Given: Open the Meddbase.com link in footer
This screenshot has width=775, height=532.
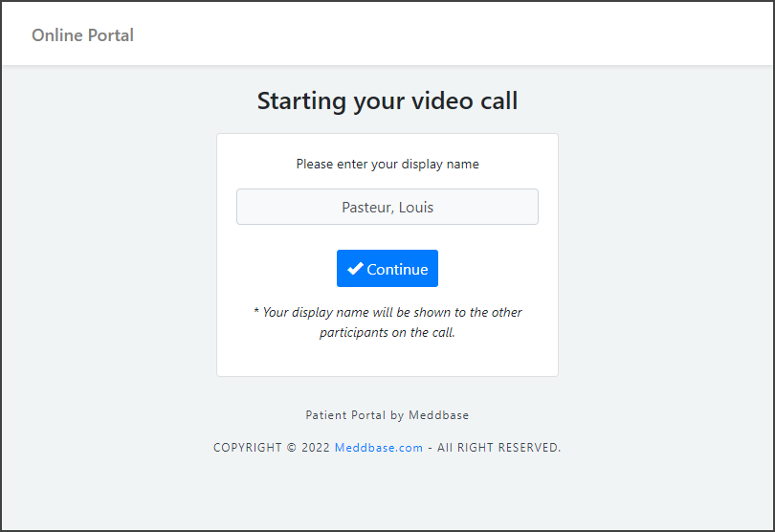Looking at the screenshot, I should pyautogui.click(x=378, y=447).
